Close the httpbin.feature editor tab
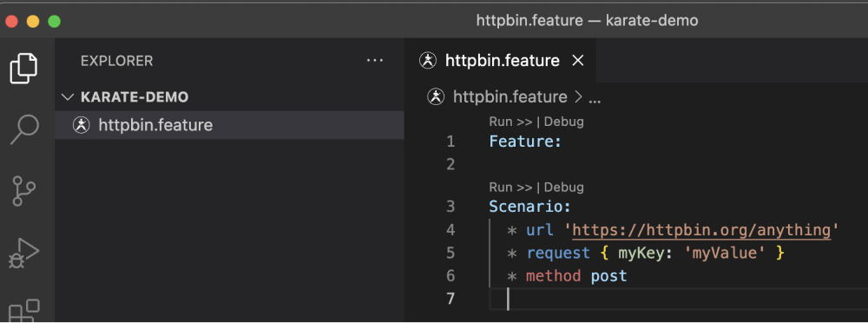The image size is (868, 323). click(x=577, y=61)
